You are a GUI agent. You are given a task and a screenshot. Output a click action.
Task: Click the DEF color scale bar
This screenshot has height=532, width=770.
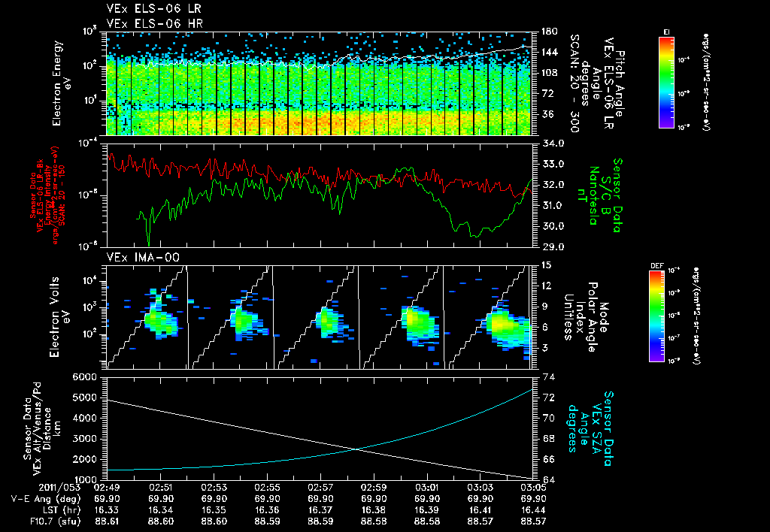(656, 315)
